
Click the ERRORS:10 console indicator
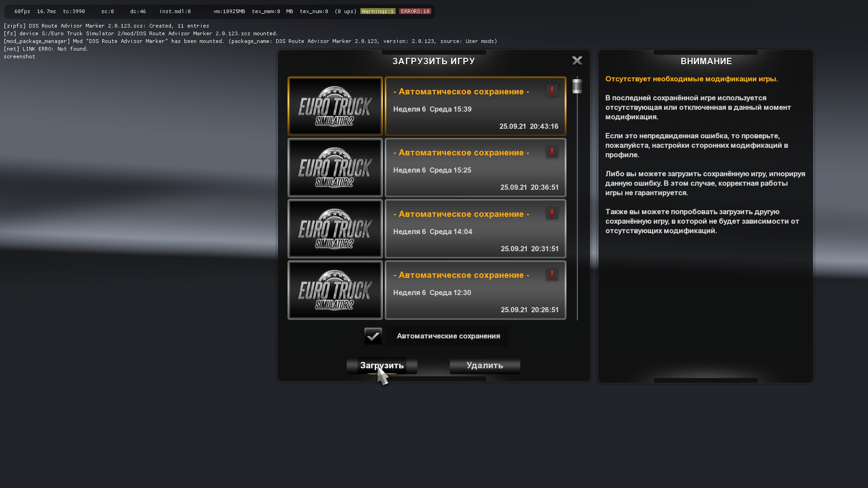pyautogui.click(x=415, y=11)
